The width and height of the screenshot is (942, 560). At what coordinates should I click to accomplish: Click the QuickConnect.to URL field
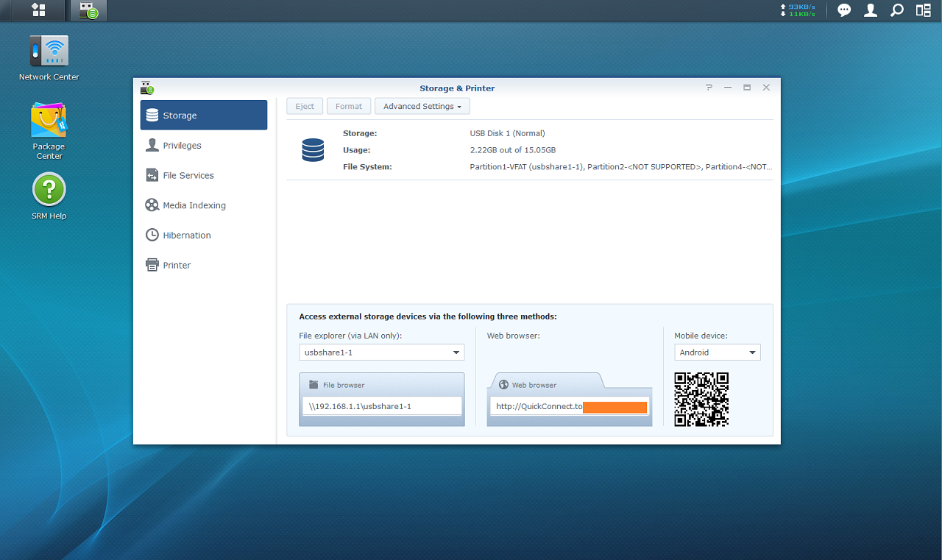point(570,406)
